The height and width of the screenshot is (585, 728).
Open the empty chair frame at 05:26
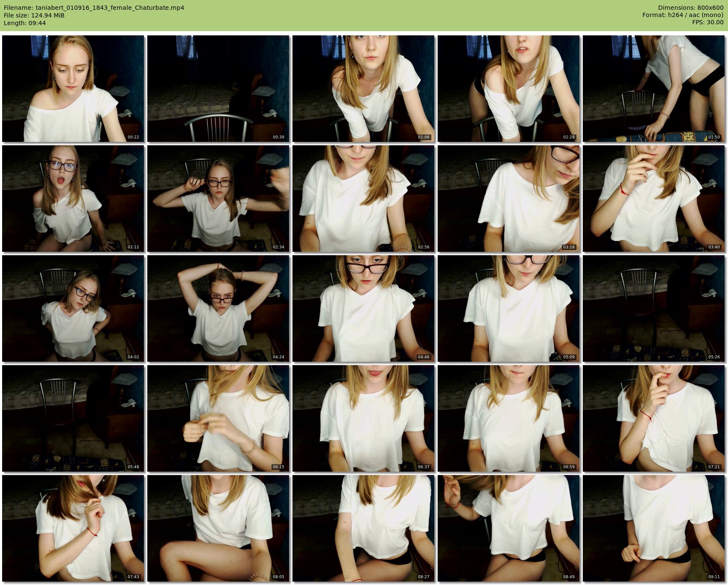tap(653, 308)
